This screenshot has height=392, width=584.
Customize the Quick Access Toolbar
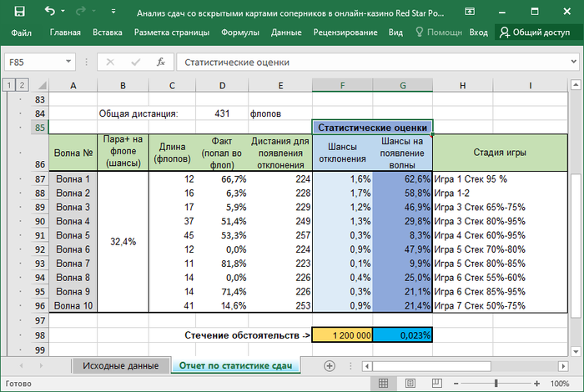tap(113, 12)
